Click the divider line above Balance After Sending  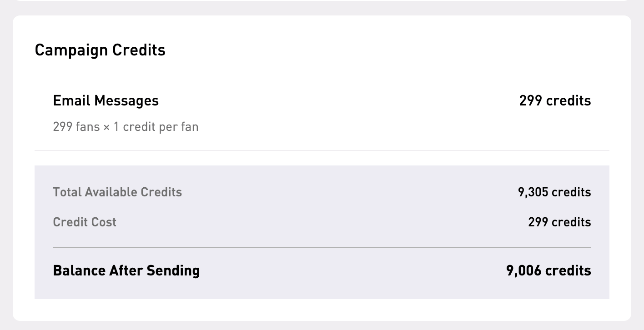322,248
